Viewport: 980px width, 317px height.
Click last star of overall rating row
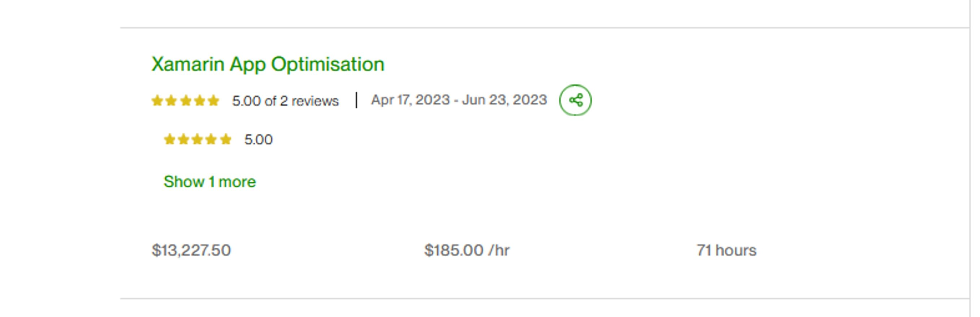pos(213,101)
